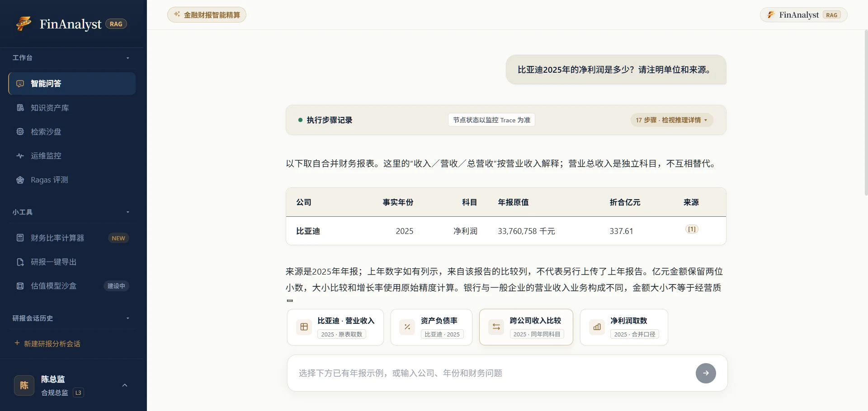Click the 财务比率计算器 calculator icon
The height and width of the screenshot is (411, 868).
(20, 238)
